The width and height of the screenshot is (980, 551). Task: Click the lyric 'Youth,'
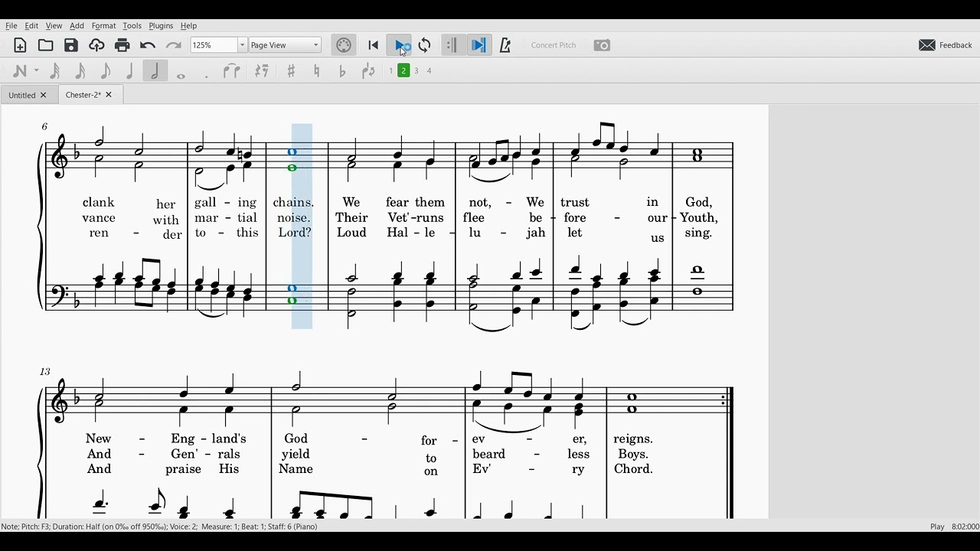tap(698, 218)
